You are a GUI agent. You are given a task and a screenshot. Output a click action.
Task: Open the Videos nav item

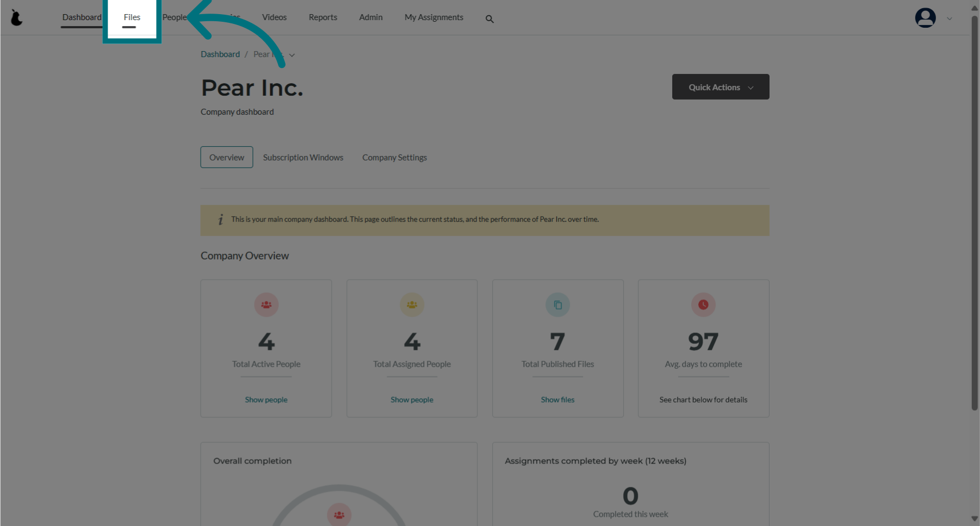[x=274, y=17]
